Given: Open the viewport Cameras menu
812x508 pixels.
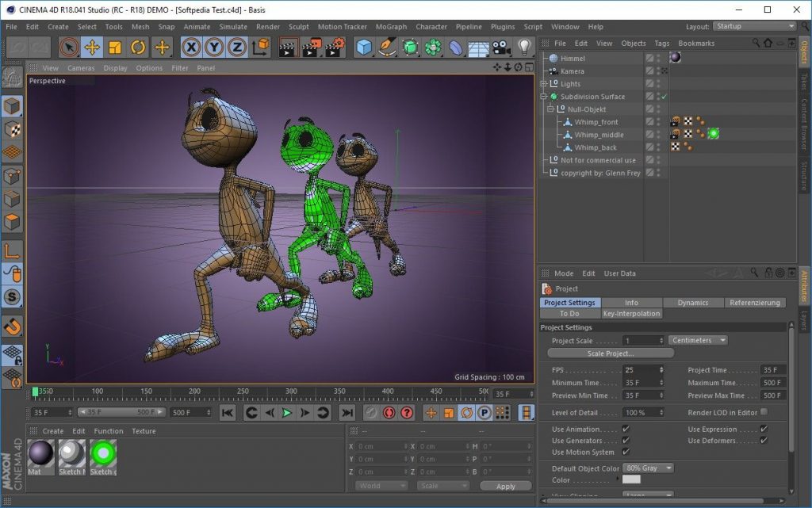Looking at the screenshot, I should pyautogui.click(x=81, y=68).
